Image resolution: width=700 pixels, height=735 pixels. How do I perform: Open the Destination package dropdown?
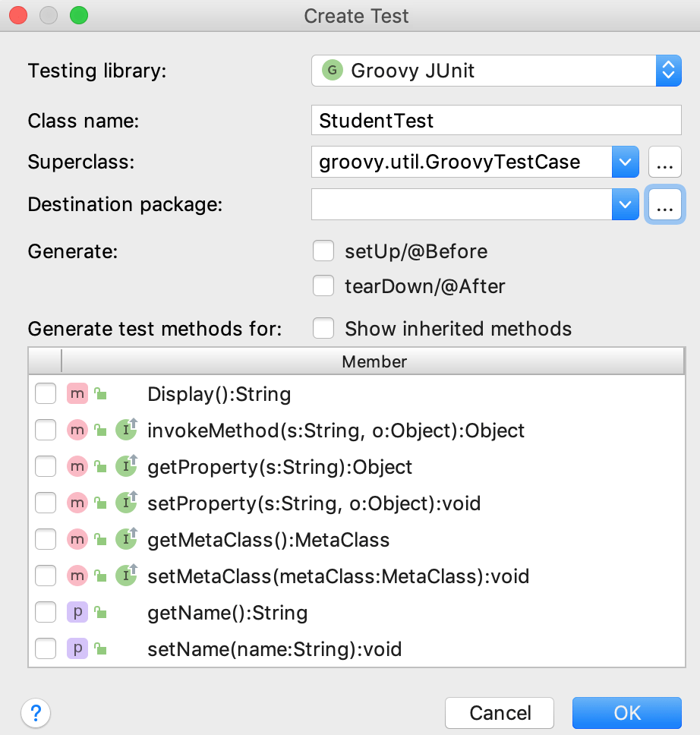(x=625, y=204)
